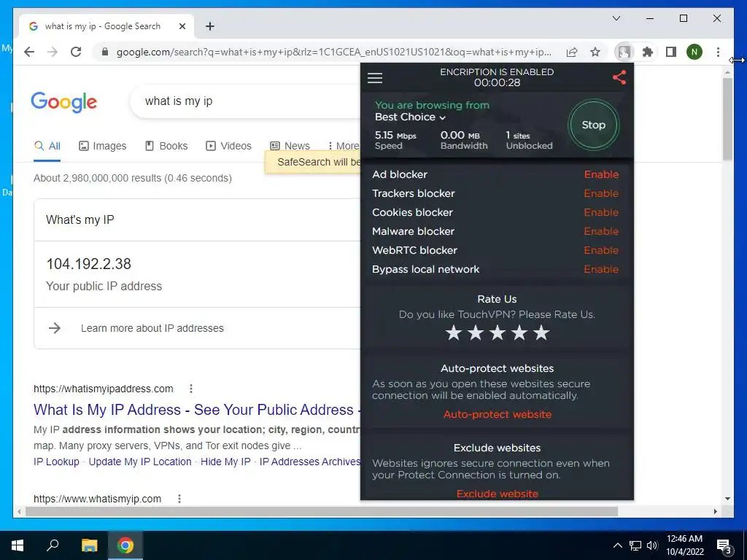
Task: Open What Is My IP Address result
Action: [197, 410]
